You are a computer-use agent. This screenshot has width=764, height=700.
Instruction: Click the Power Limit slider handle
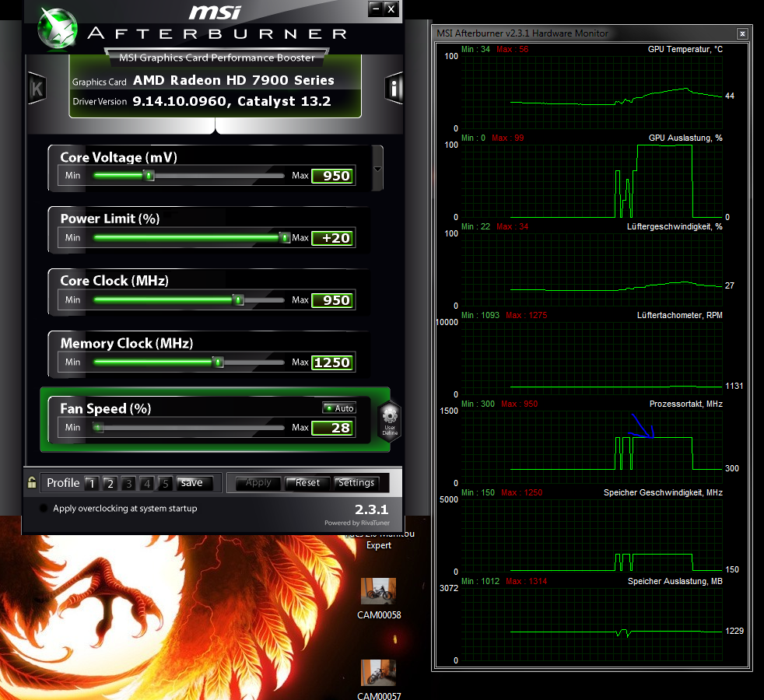click(285, 238)
